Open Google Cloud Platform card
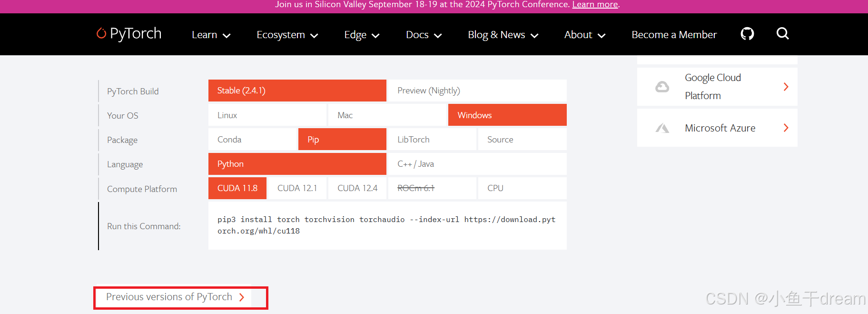868x314 pixels. point(717,87)
